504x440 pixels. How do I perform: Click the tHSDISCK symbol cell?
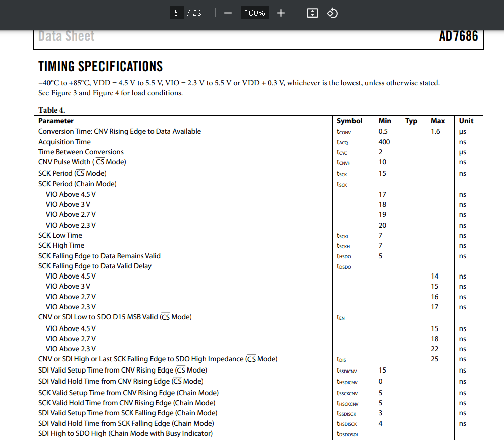347,424
